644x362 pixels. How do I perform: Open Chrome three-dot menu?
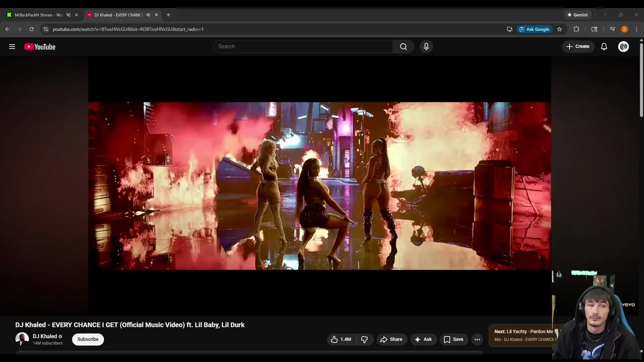tap(637, 29)
